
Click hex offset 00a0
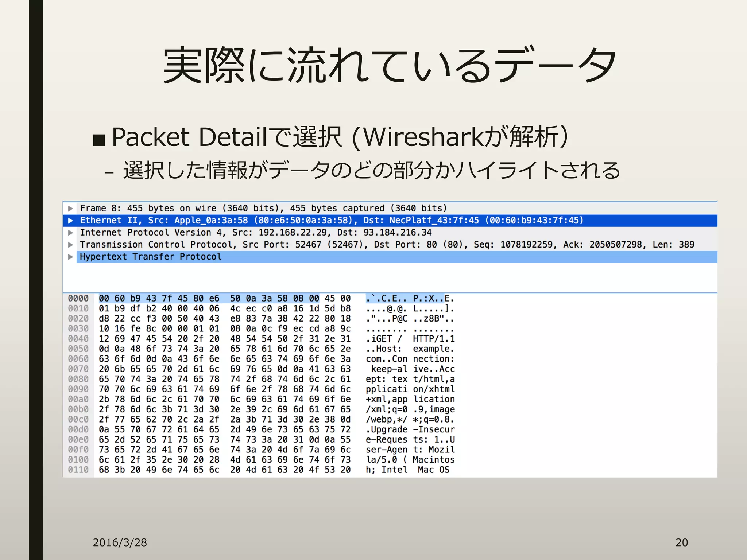pos(78,400)
